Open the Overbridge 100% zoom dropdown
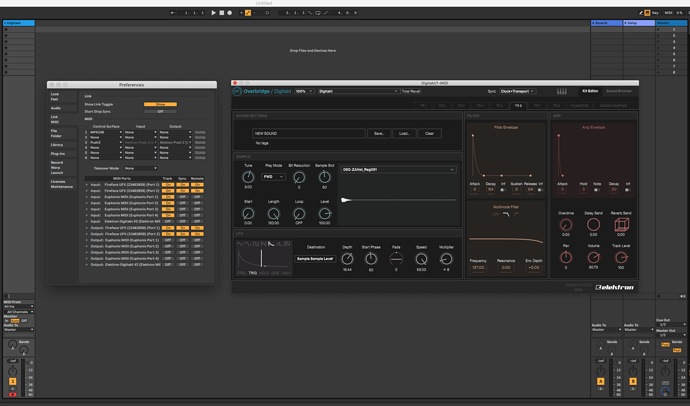690x406 pixels. coord(304,91)
